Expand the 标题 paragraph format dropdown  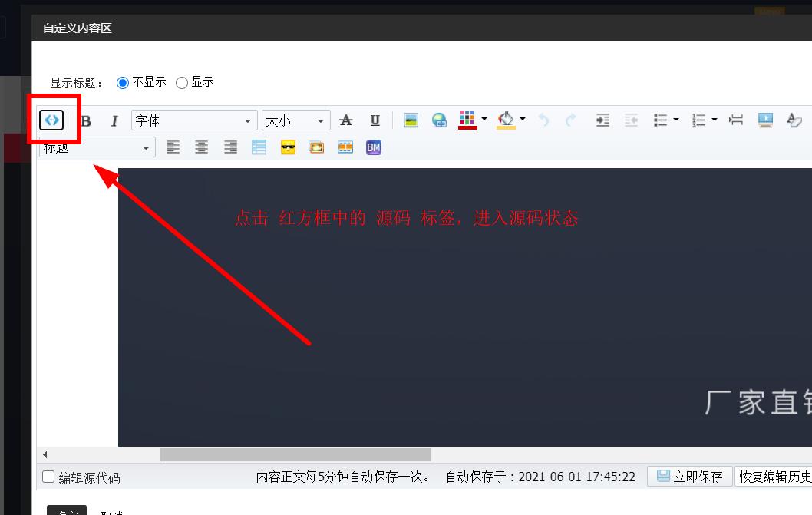coord(96,147)
